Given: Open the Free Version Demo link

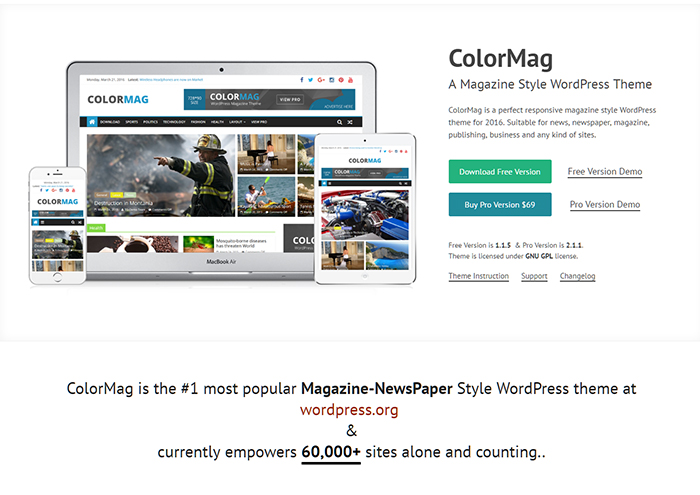Looking at the screenshot, I should pos(604,172).
